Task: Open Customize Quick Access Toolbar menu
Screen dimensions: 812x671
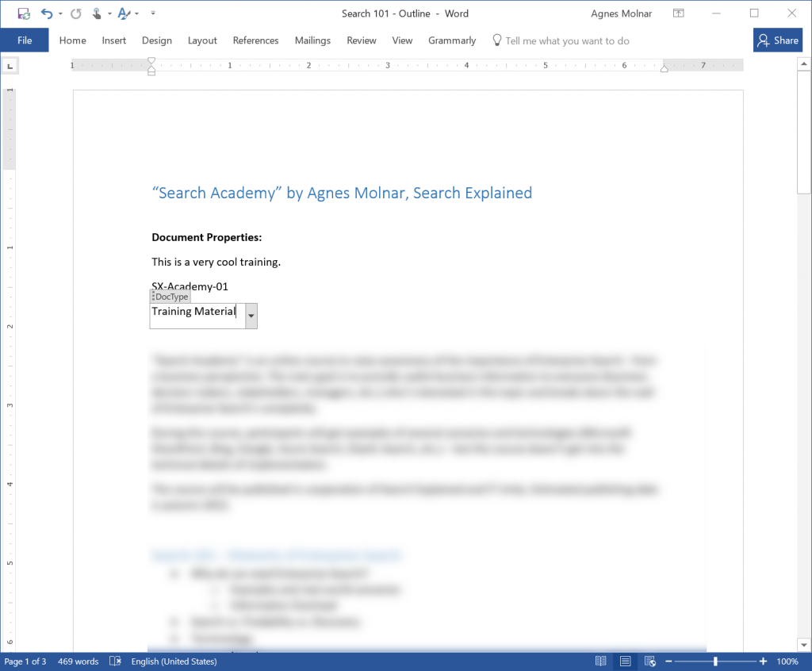Action: [153, 13]
